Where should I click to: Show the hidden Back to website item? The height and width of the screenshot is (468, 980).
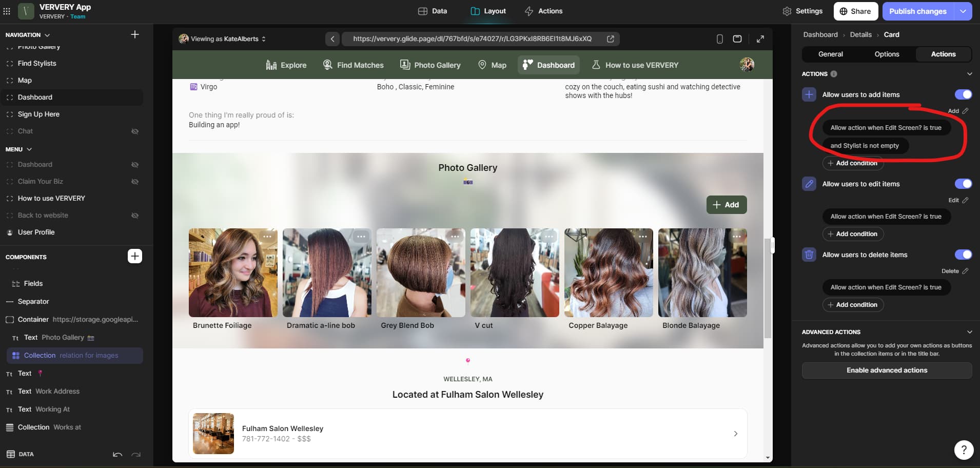135,216
